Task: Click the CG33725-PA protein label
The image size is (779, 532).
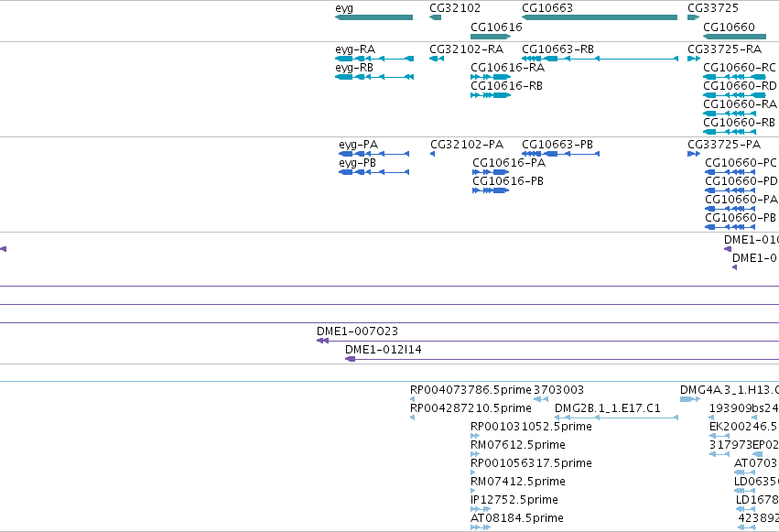Action: pyautogui.click(x=724, y=145)
